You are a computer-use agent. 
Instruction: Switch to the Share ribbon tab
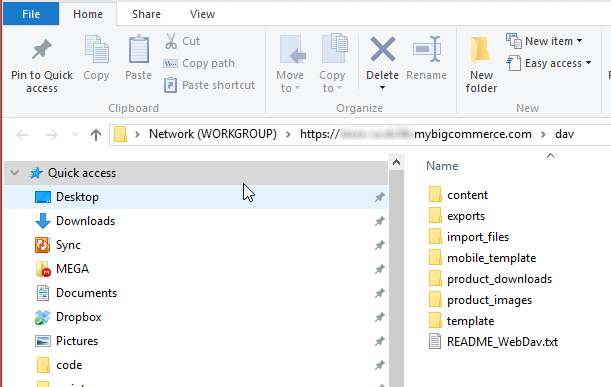(x=146, y=14)
